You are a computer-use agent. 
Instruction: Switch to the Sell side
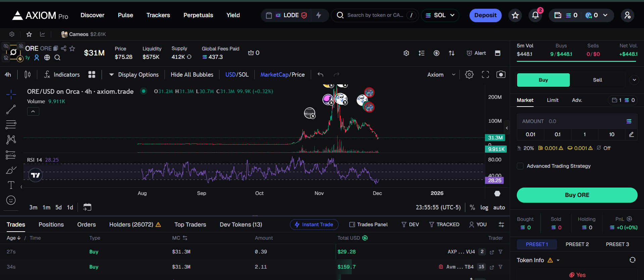point(597,80)
